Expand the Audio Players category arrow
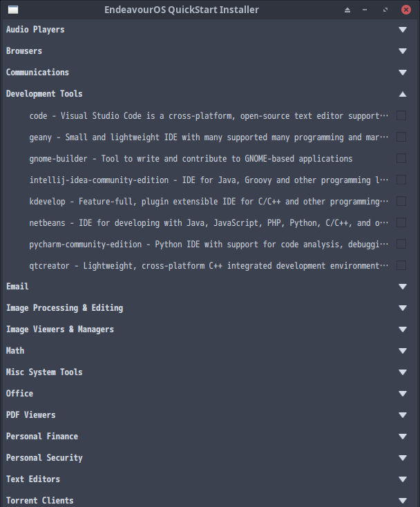This screenshot has height=507, width=420. 403,30
